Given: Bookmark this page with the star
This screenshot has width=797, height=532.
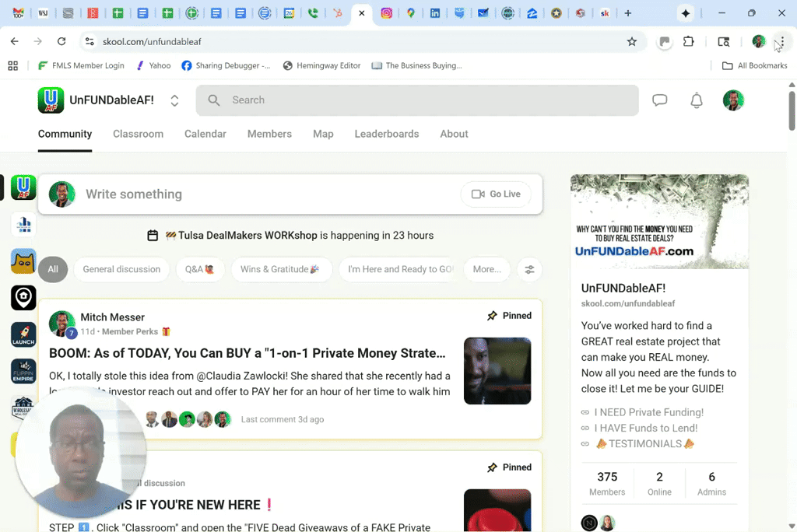Looking at the screenshot, I should click(x=631, y=42).
